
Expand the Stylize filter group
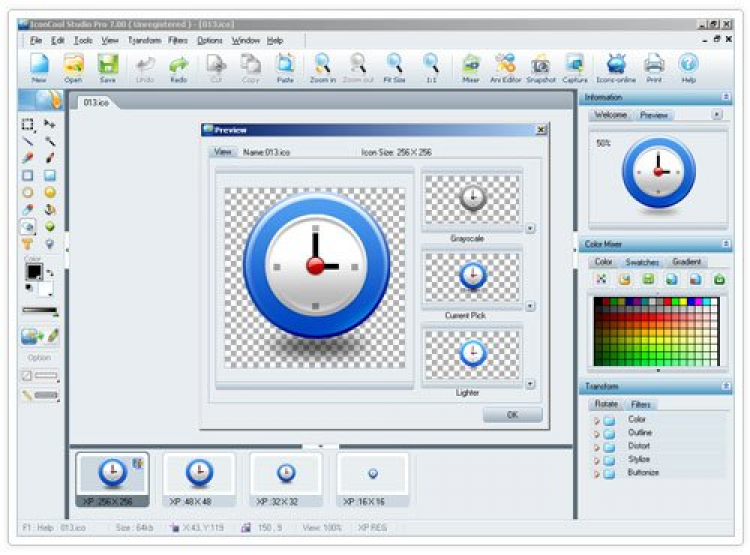597,461
